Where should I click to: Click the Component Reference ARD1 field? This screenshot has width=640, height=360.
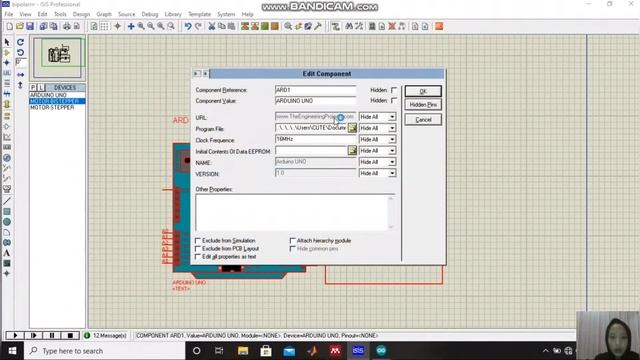(316, 90)
